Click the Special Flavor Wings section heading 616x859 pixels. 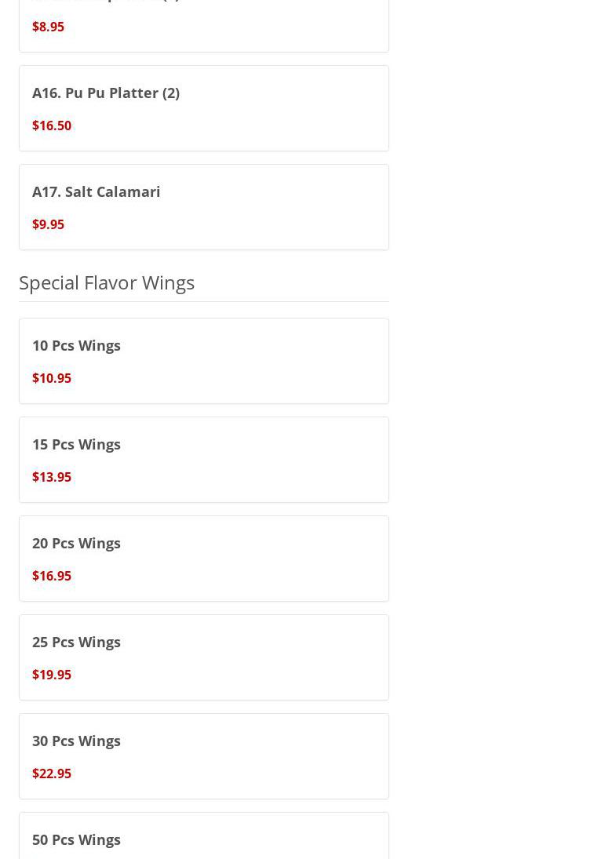point(107,282)
